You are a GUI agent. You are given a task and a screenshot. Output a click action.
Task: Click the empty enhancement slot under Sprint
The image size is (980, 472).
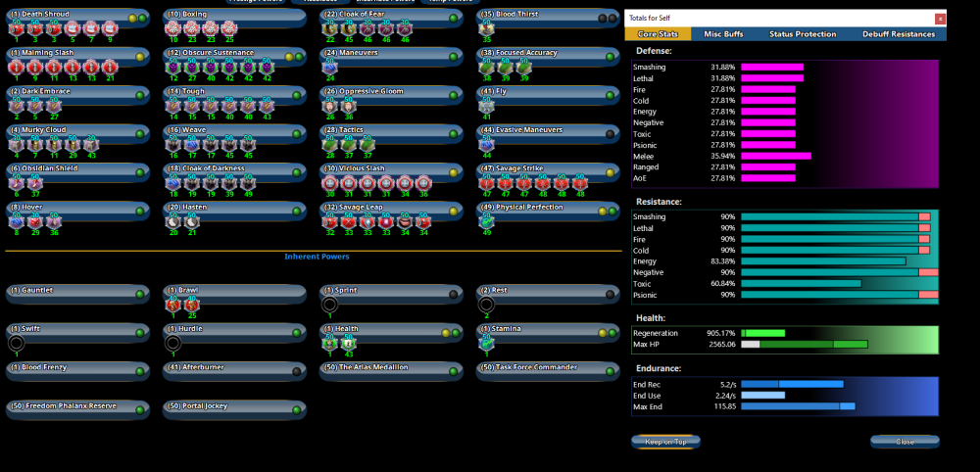click(330, 306)
